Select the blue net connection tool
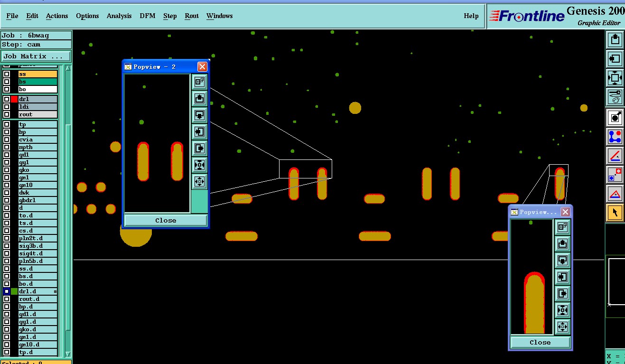 (x=615, y=136)
